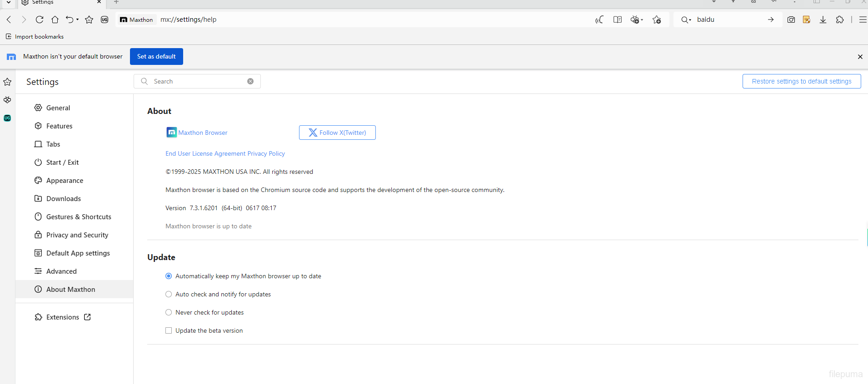
Task: Expand the tab list dropdown arrow at top-left
Action: click(x=8, y=2)
